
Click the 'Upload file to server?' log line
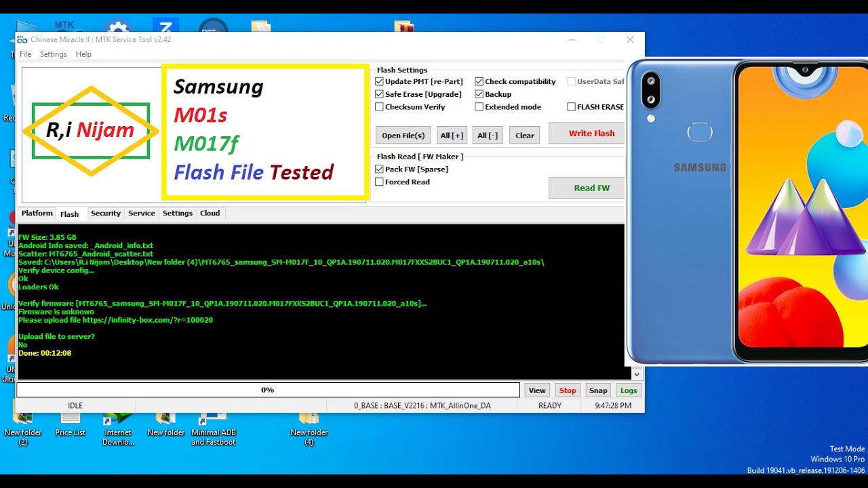click(57, 336)
